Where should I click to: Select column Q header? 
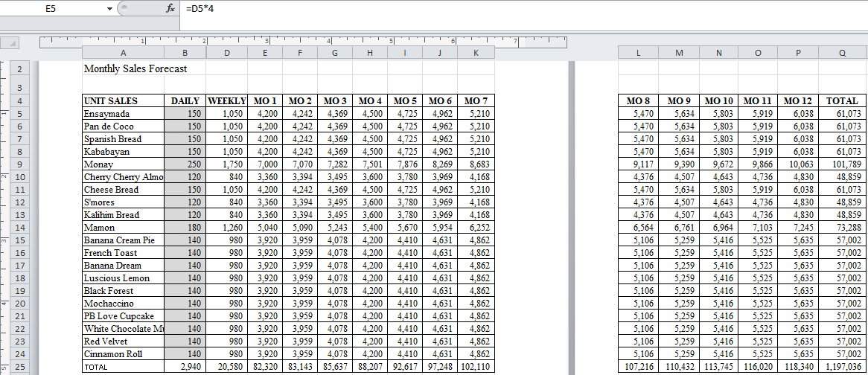(842, 53)
